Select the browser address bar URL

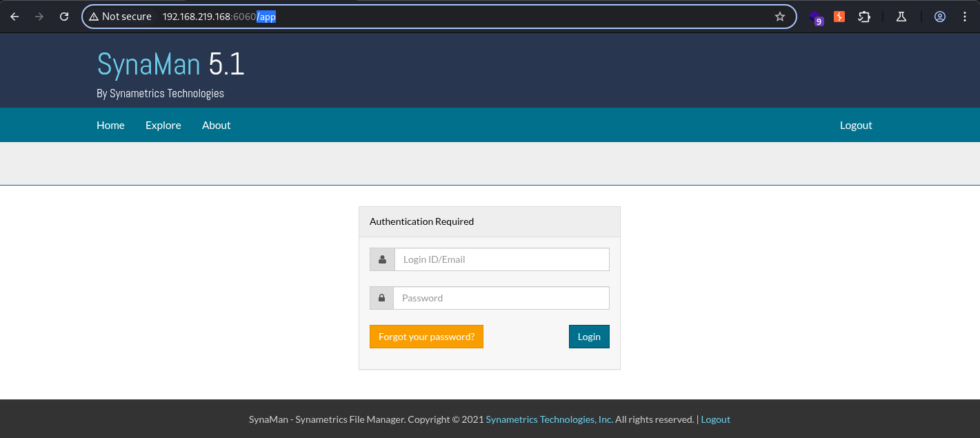[219, 17]
